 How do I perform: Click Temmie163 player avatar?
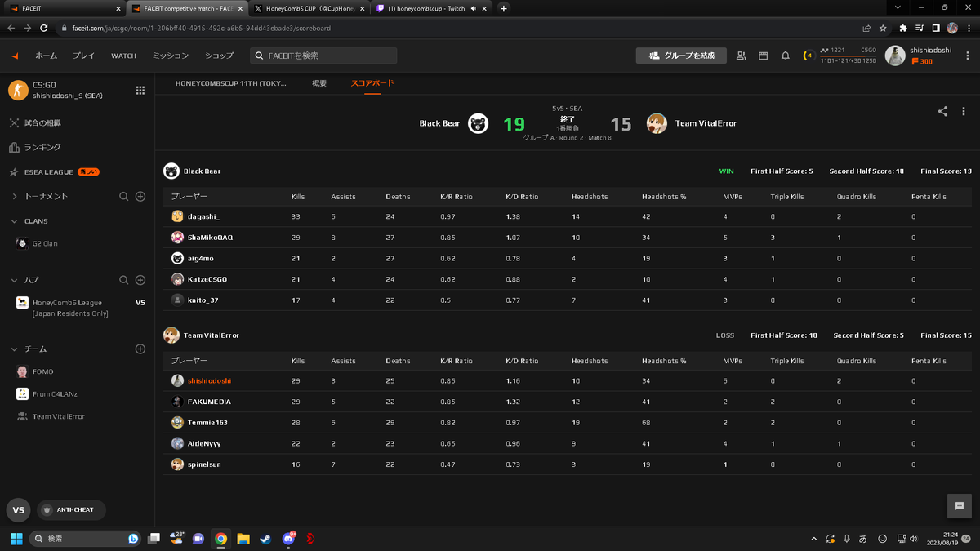point(177,422)
